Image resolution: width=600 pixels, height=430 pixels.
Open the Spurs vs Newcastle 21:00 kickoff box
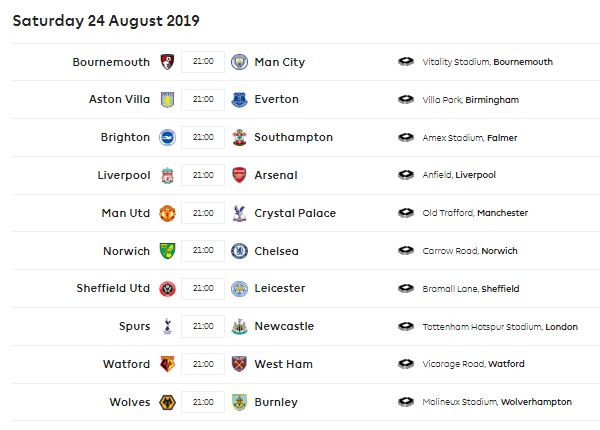click(203, 326)
